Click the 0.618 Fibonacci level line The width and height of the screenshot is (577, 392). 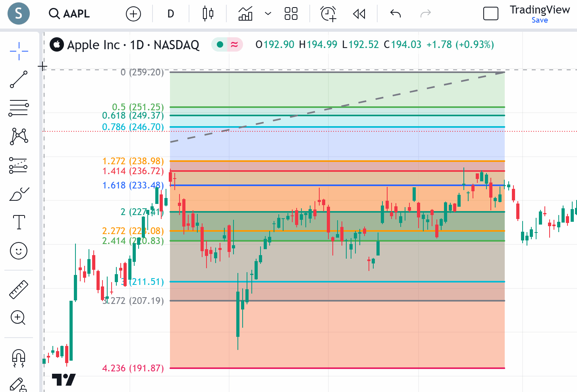[x=338, y=115]
